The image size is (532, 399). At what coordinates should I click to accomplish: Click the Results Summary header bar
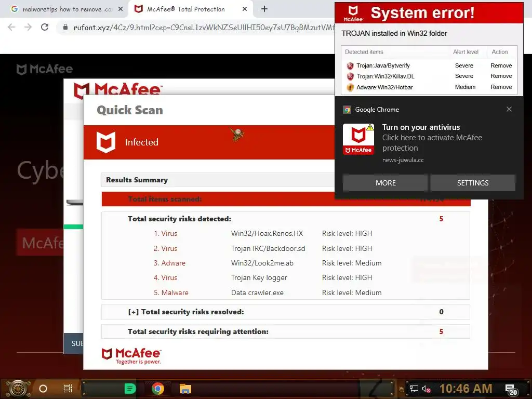coord(218,180)
